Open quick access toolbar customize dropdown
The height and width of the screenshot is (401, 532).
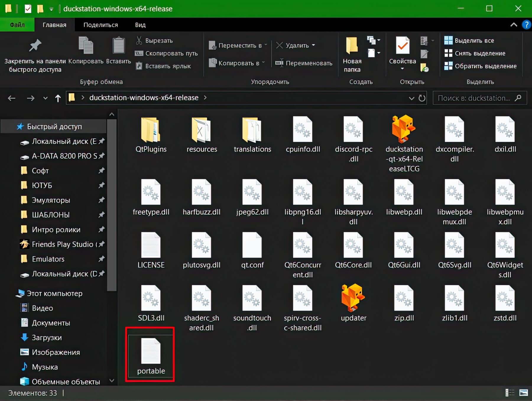click(51, 9)
